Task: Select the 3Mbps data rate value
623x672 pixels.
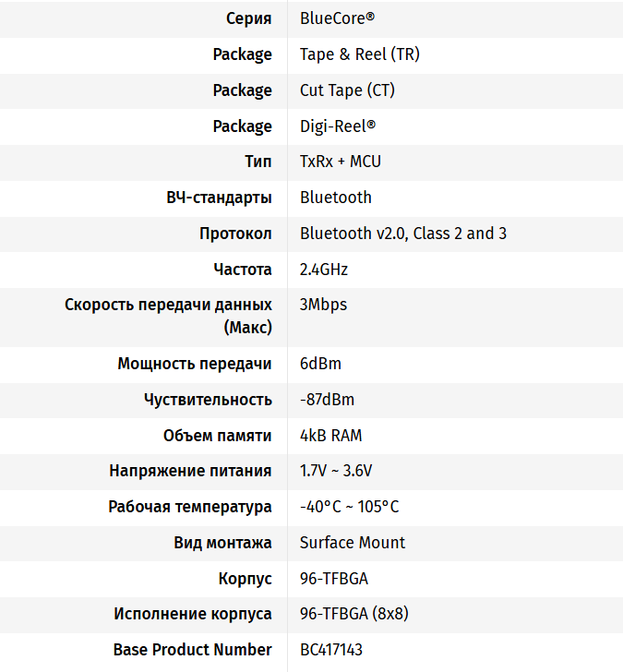Action: (x=323, y=305)
